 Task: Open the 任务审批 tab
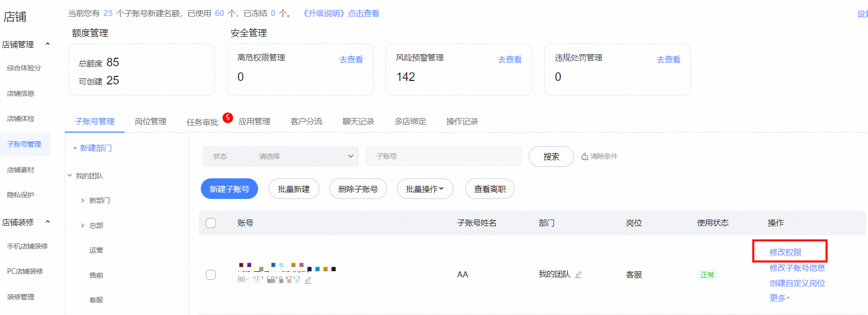[202, 122]
